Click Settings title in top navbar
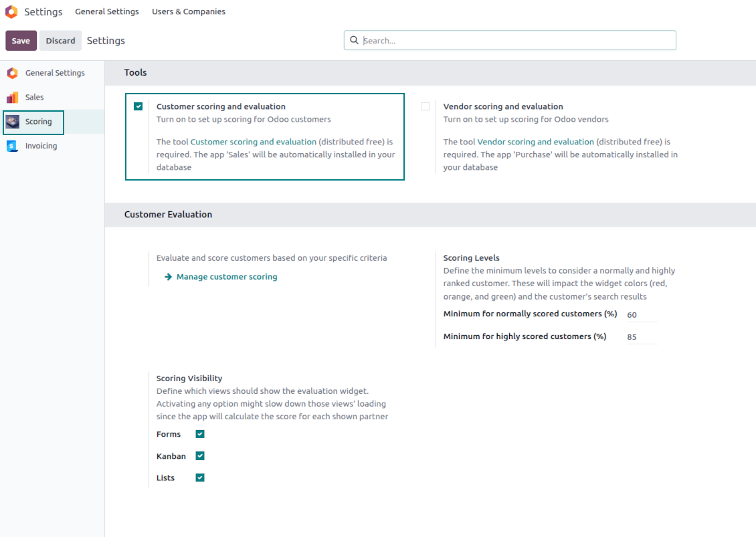 click(x=43, y=11)
